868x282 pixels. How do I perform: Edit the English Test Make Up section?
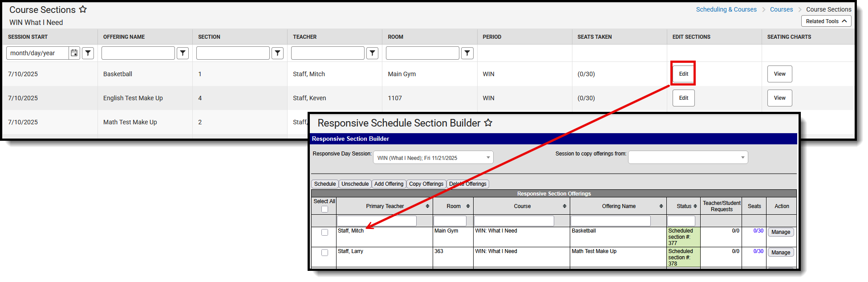pyautogui.click(x=684, y=98)
